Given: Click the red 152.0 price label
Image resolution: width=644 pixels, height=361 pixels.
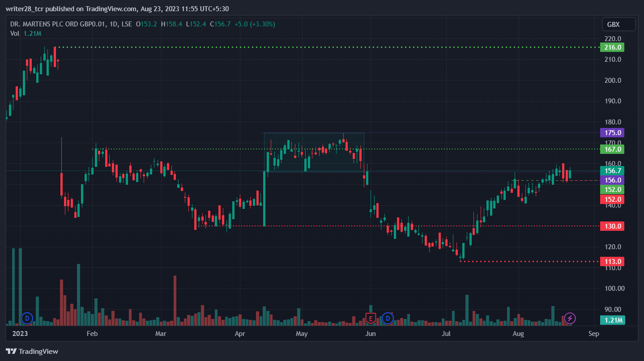Looking at the screenshot, I should (x=613, y=200).
